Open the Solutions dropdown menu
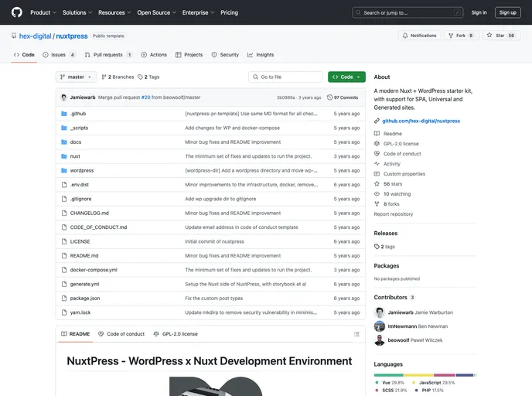The height and width of the screenshot is (396, 532). [77, 12]
